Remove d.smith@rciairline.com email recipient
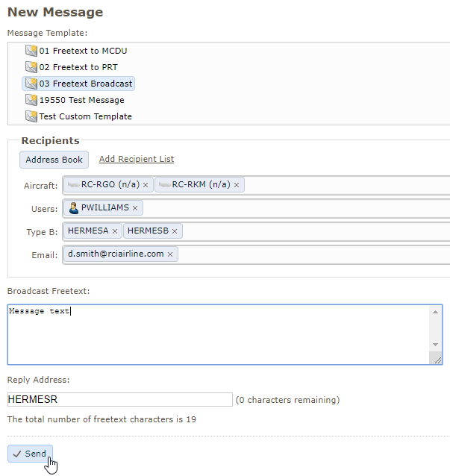 [x=170, y=254]
